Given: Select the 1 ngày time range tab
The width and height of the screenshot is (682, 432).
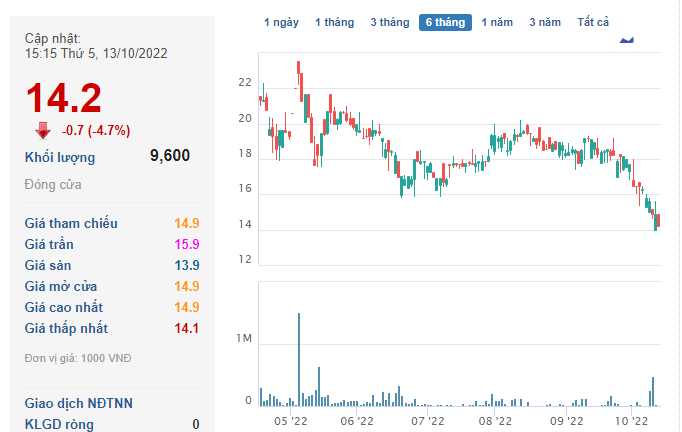Looking at the screenshot, I should click(281, 22).
